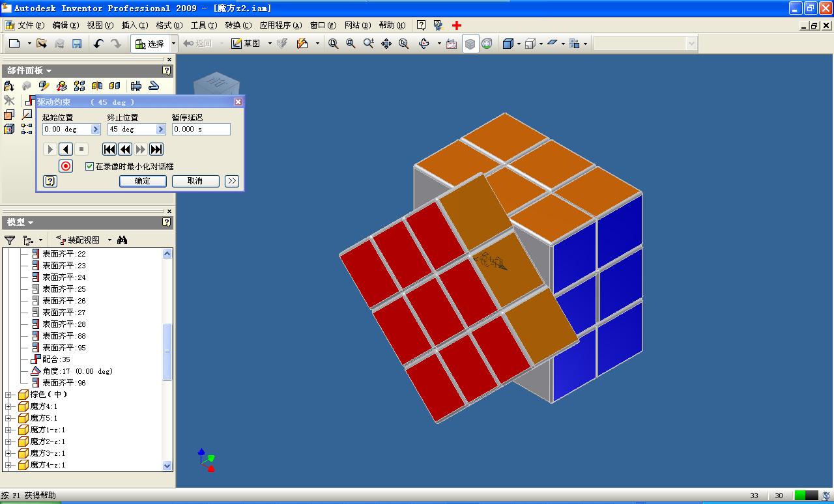The image size is (834, 504).
Task: Click the Pattern Component icon
Action: coord(79,85)
